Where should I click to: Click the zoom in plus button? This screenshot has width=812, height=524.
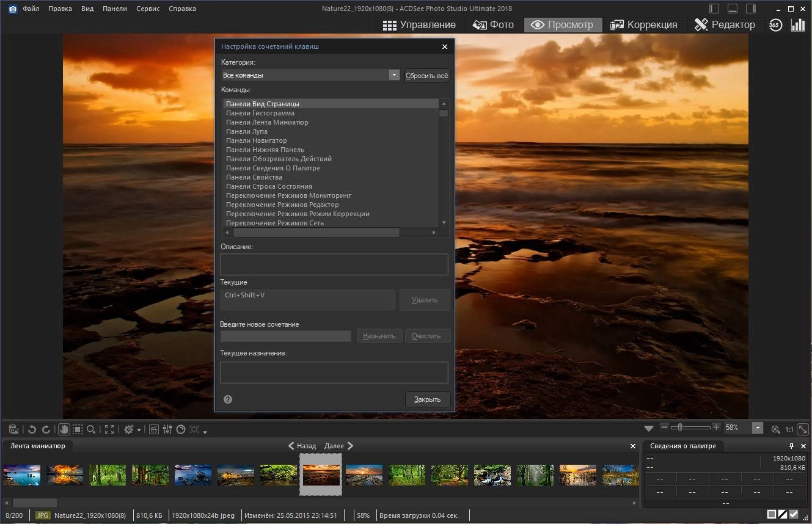pyautogui.click(x=717, y=428)
